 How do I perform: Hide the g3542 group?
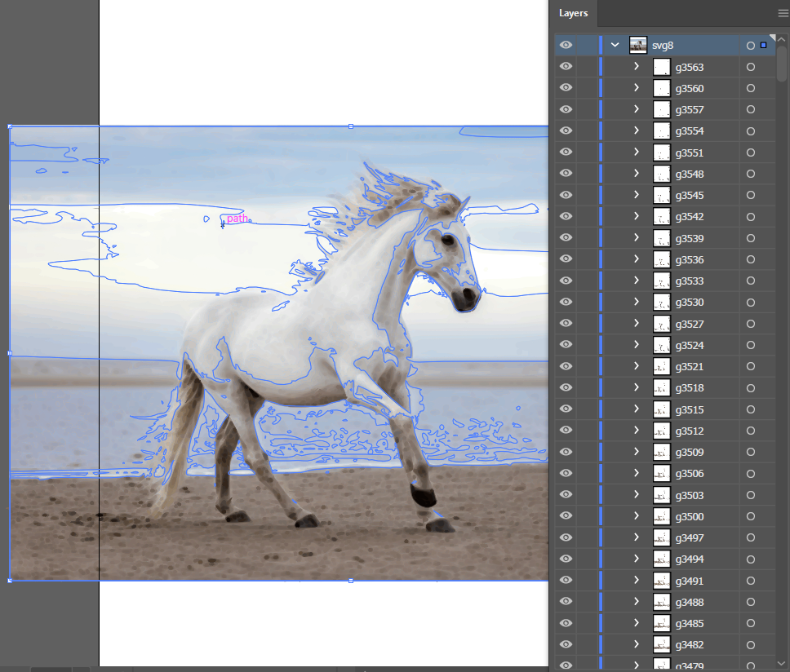click(566, 216)
